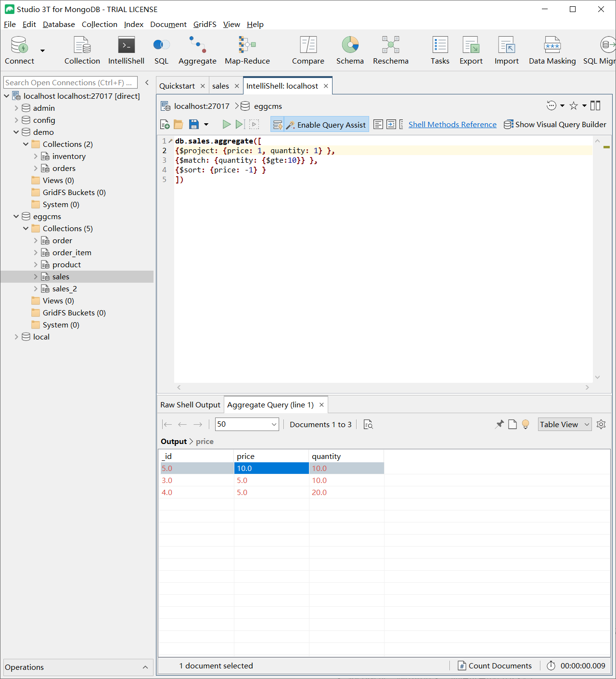This screenshot has height=679, width=616.
Task: Run the statement at cursor
Action: [240, 125]
